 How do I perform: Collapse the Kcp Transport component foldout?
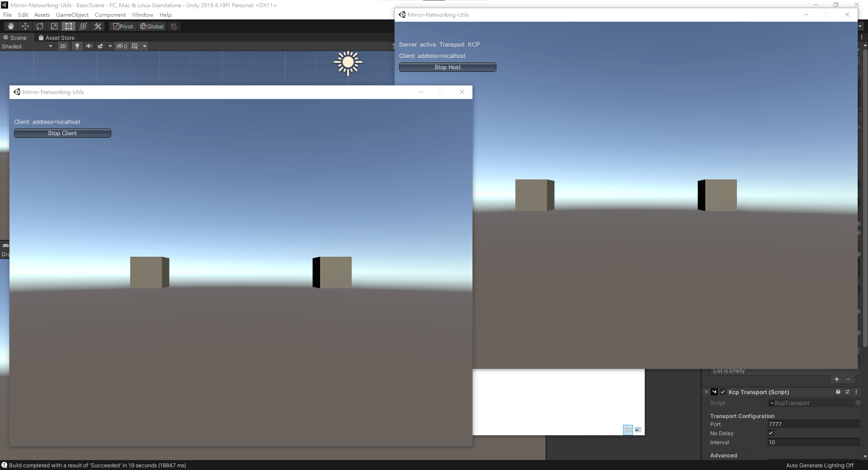click(x=706, y=392)
